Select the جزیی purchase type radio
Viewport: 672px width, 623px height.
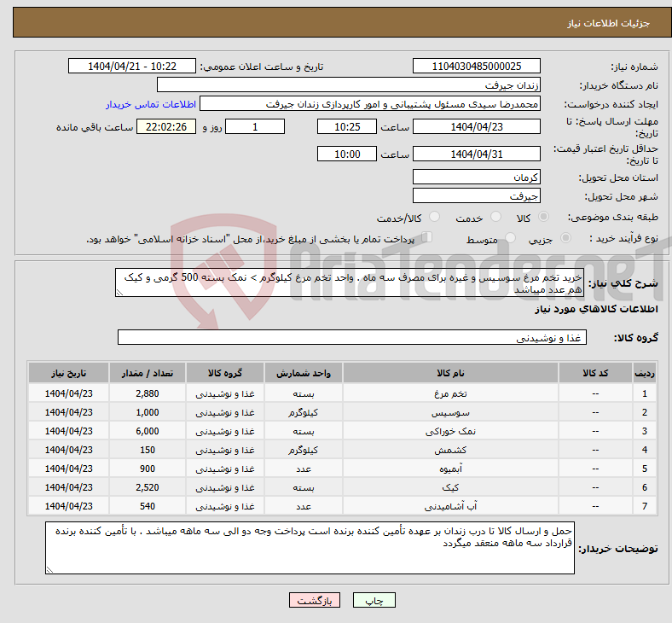(x=565, y=238)
